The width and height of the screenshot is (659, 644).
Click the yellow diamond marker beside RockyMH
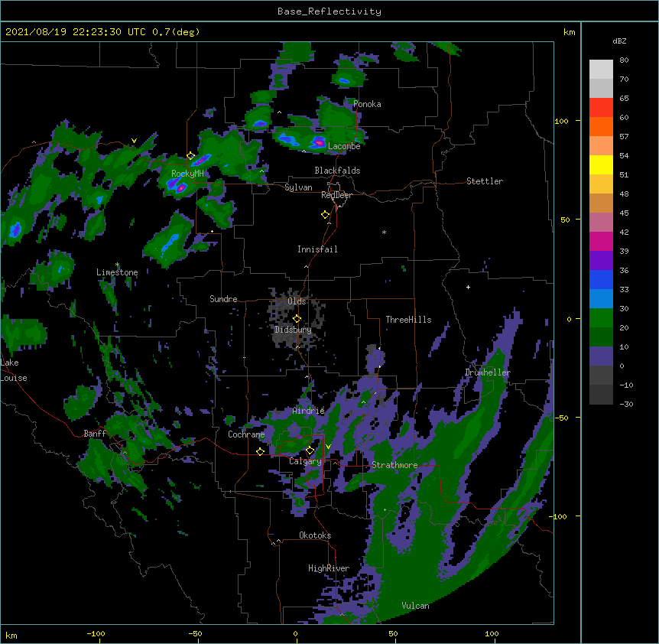coord(191,156)
